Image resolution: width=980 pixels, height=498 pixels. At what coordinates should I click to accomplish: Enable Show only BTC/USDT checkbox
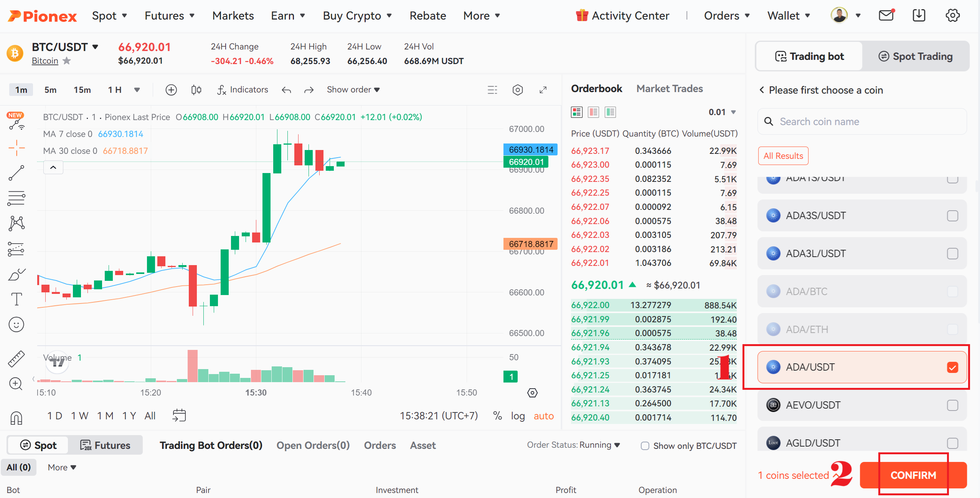(645, 446)
